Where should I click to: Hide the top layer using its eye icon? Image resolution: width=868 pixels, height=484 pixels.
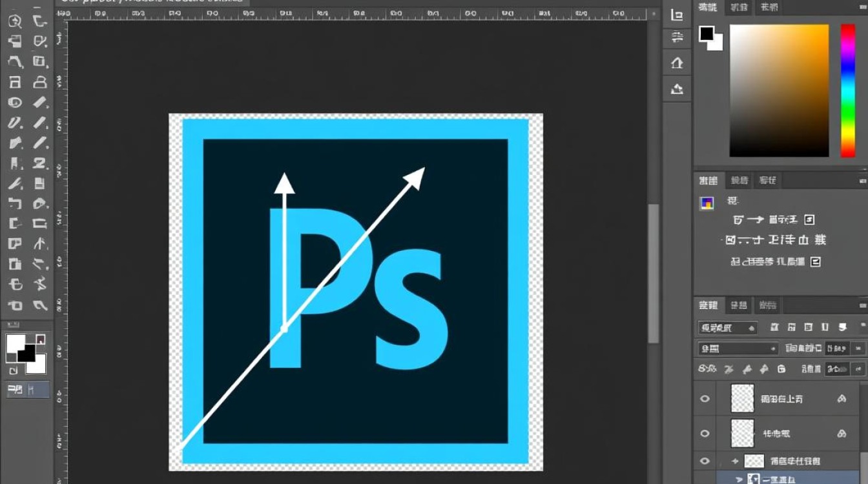pyautogui.click(x=705, y=399)
